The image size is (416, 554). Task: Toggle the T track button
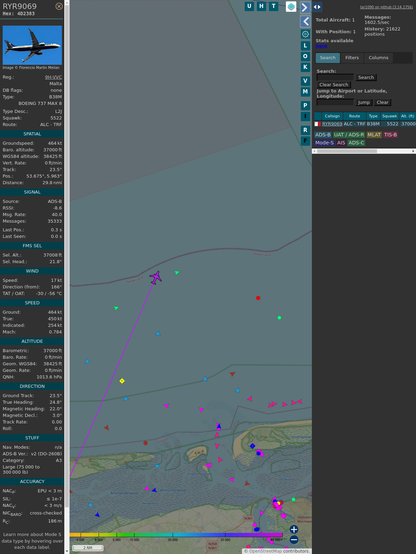(273, 6)
